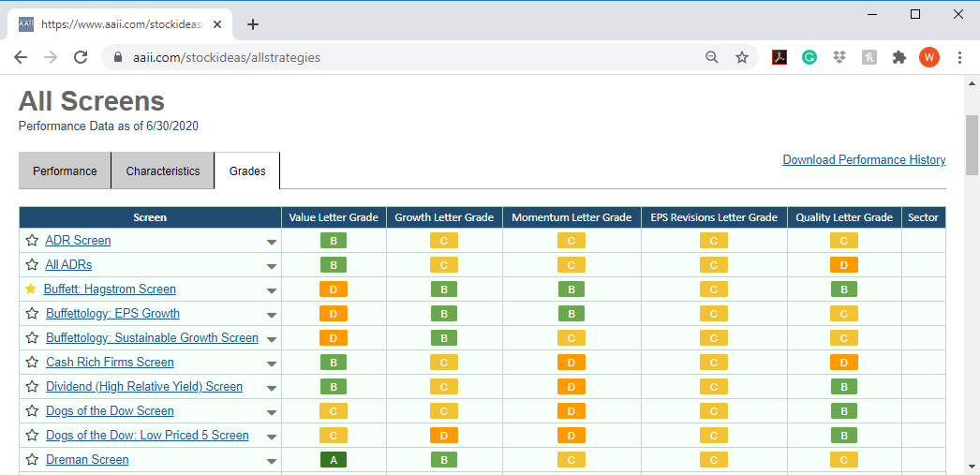Click the Dropbox extension icon
The image size is (980, 475).
(x=839, y=57)
